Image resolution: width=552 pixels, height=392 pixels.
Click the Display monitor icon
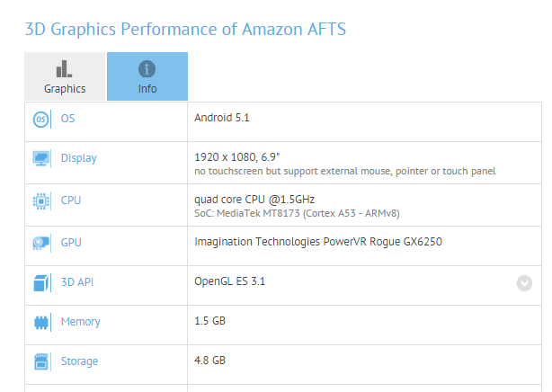coord(41,159)
